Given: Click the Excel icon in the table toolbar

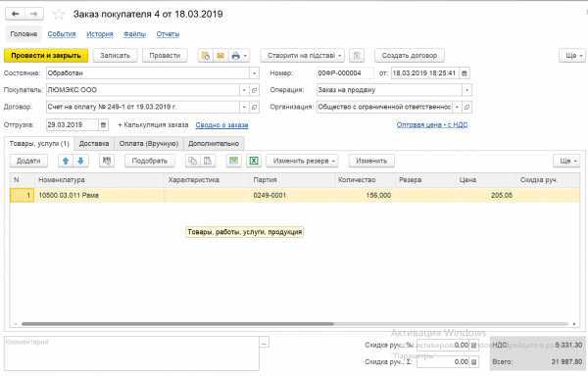Looking at the screenshot, I should tap(254, 161).
